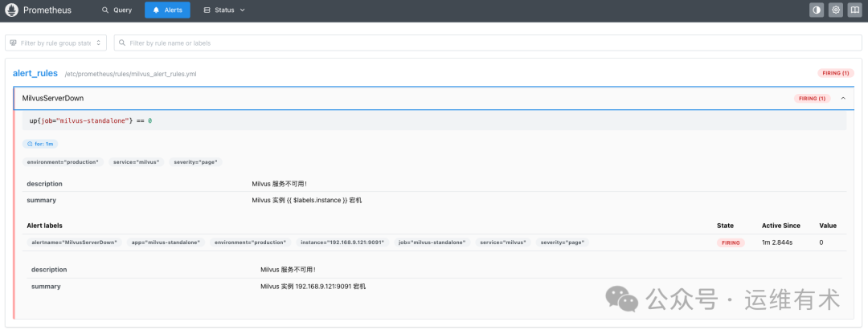Switch to the Alerts tab
This screenshot has height=334, width=868.
(167, 10)
